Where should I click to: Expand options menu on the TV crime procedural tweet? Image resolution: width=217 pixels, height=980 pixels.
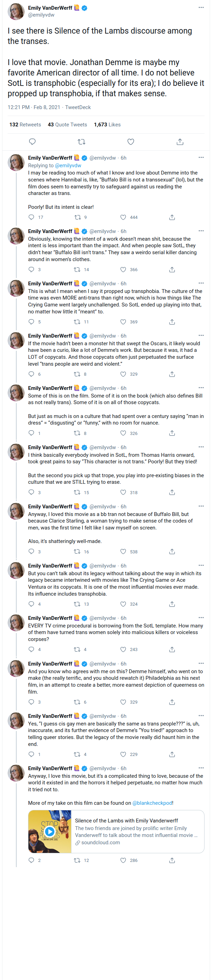[x=201, y=617]
